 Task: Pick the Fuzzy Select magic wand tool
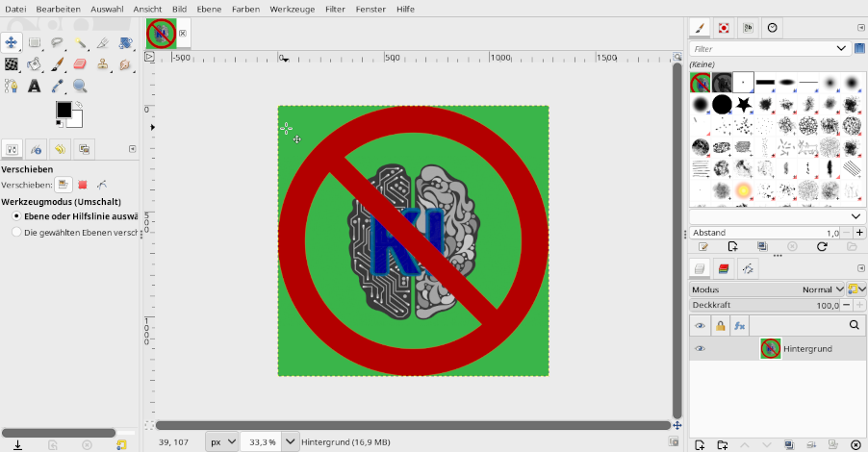coord(80,43)
